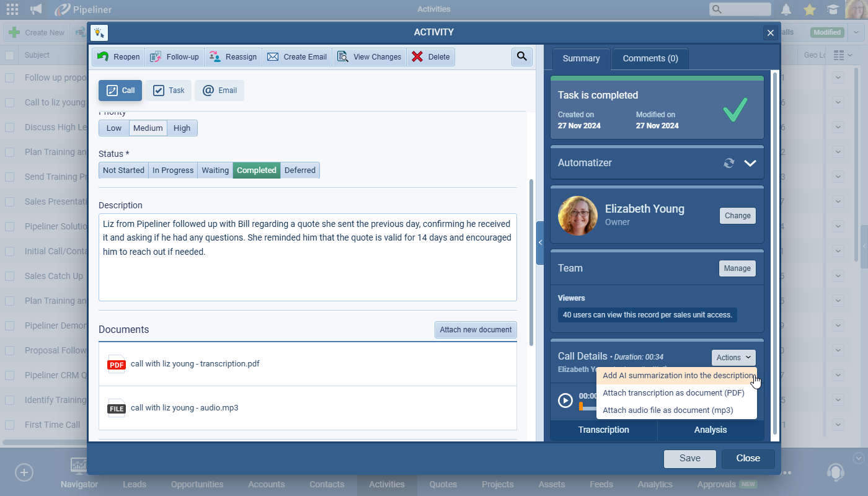Open the Actions dropdown in Call Details
This screenshot has width=868, height=496.
(x=733, y=358)
